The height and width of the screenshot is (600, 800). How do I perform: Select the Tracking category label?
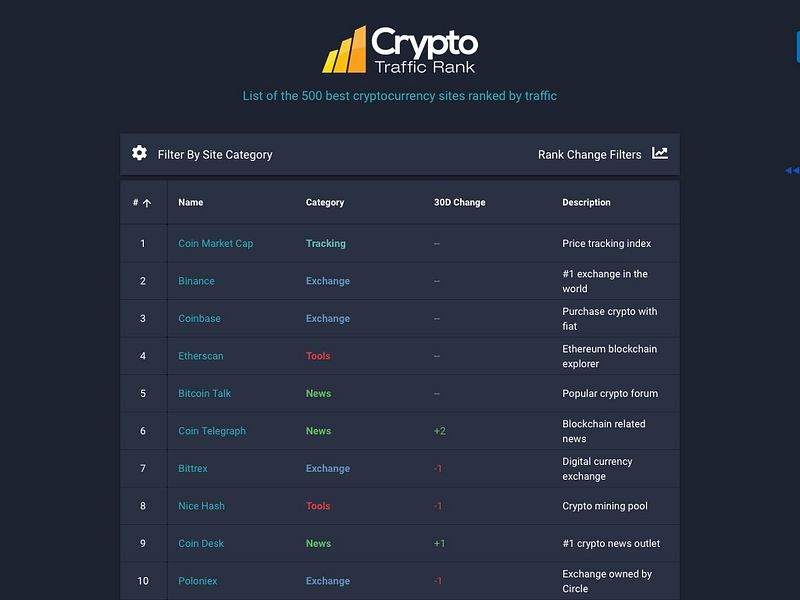click(x=327, y=243)
